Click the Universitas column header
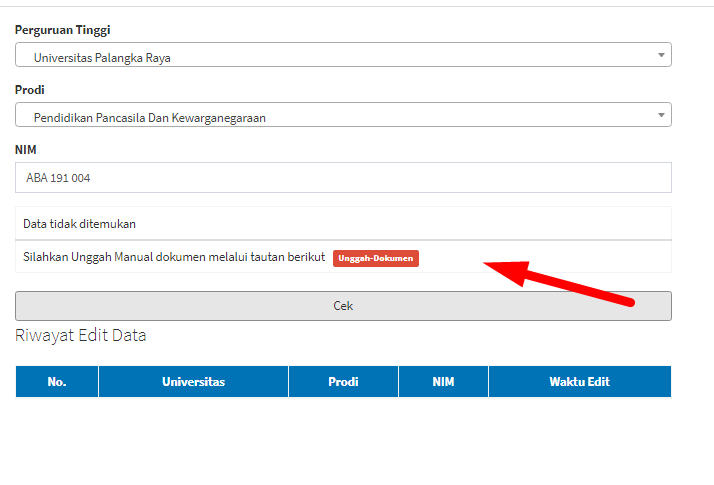714x485 pixels. click(x=194, y=382)
